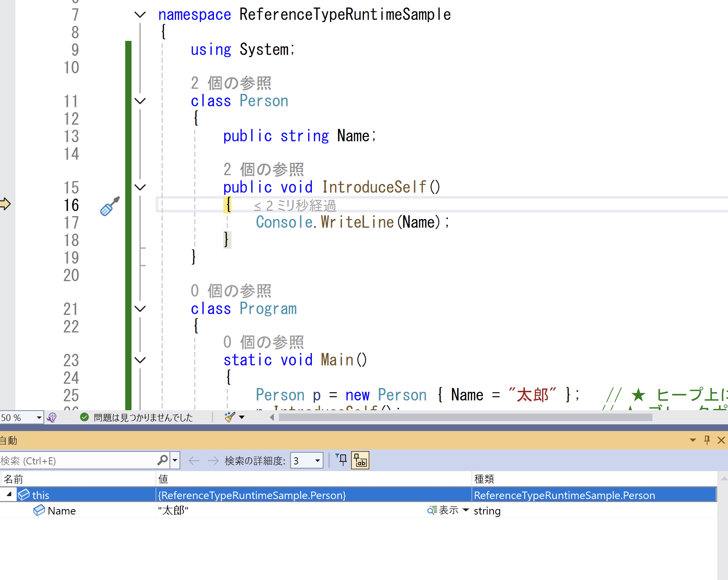Select the this row object icon
This screenshot has width=728, height=580.
tap(24, 495)
